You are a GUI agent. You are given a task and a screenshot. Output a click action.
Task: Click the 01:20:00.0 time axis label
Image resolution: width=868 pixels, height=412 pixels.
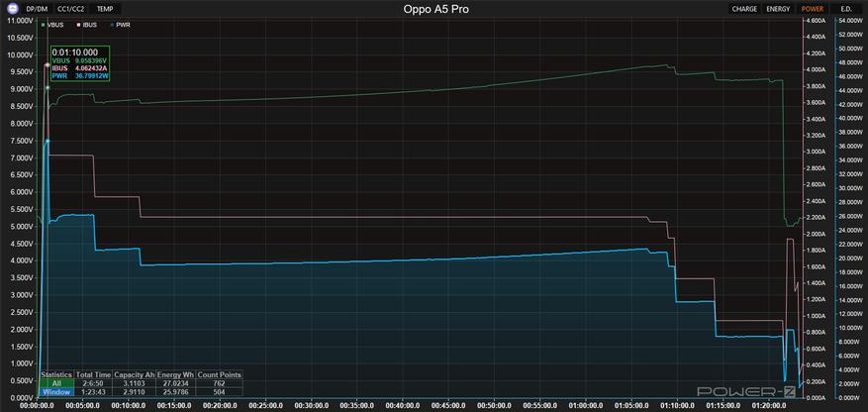tap(769, 406)
